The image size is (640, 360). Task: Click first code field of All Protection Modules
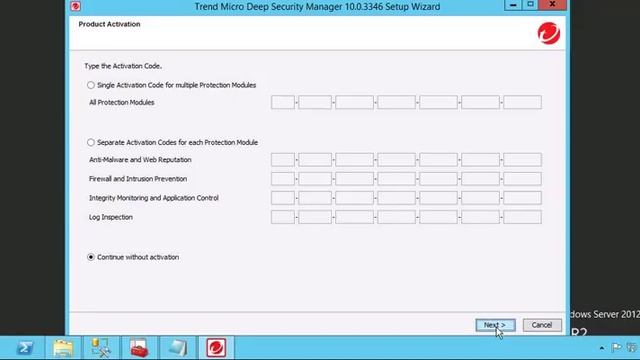pos(282,102)
